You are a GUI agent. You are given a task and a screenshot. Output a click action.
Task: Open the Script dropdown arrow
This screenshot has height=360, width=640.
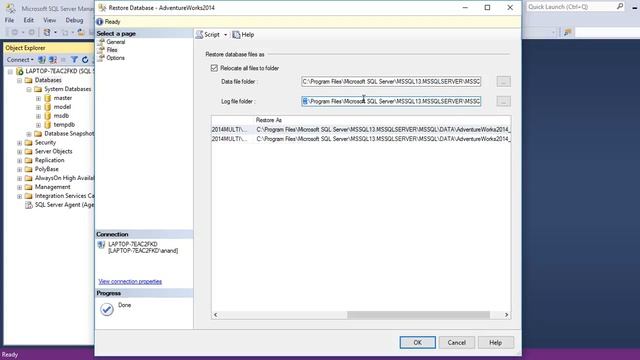(x=225, y=35)
